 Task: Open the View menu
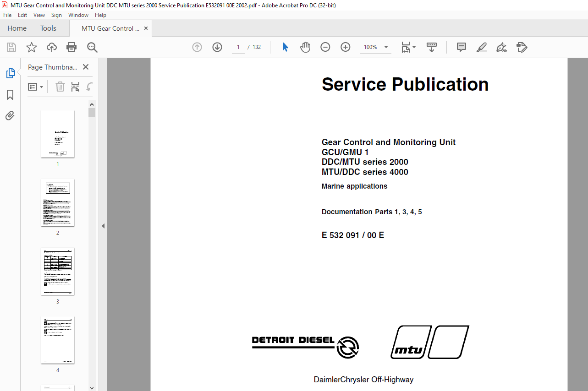39,15
